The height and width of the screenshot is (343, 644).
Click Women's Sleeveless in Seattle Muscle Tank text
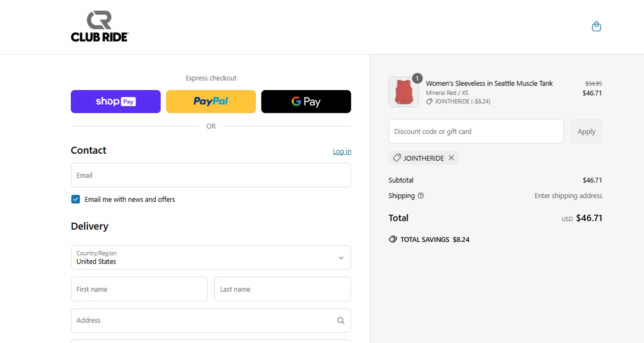[489, 83]
